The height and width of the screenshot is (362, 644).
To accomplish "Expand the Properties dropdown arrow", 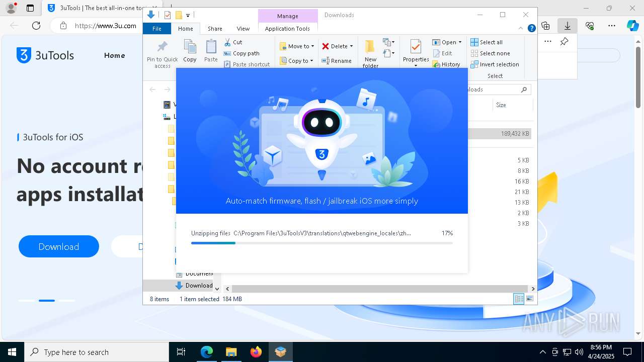I will (416, 66).
